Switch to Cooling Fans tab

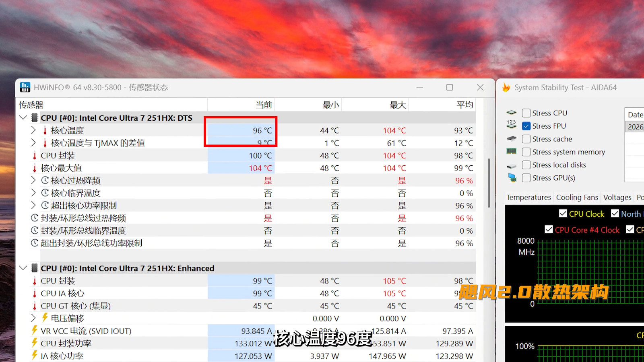coord(577,197)
